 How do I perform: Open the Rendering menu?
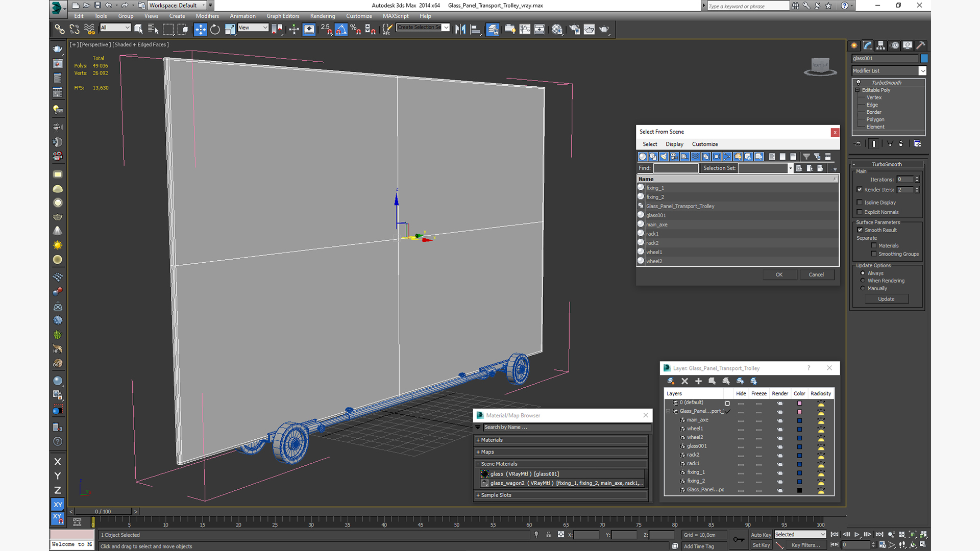323,16
